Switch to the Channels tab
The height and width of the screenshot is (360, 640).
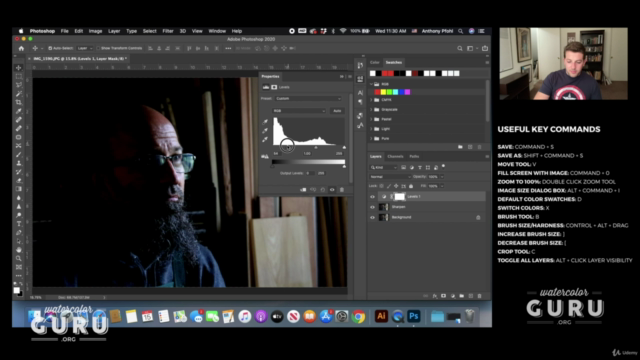(395, 156)
